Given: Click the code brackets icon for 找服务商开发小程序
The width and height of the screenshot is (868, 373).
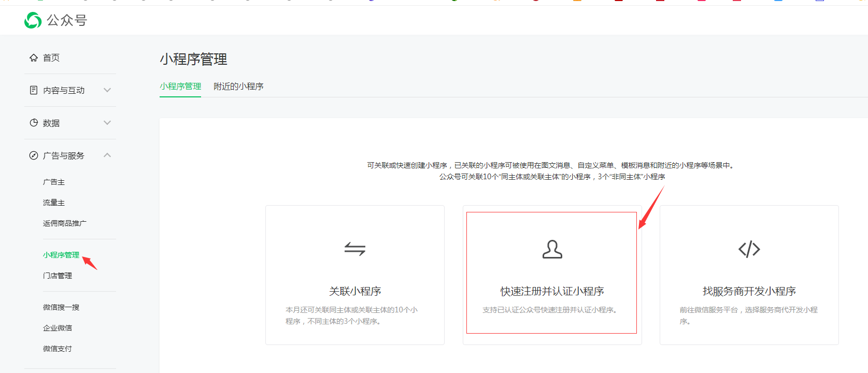Looking at the screenshot, I should coord(749,249).
